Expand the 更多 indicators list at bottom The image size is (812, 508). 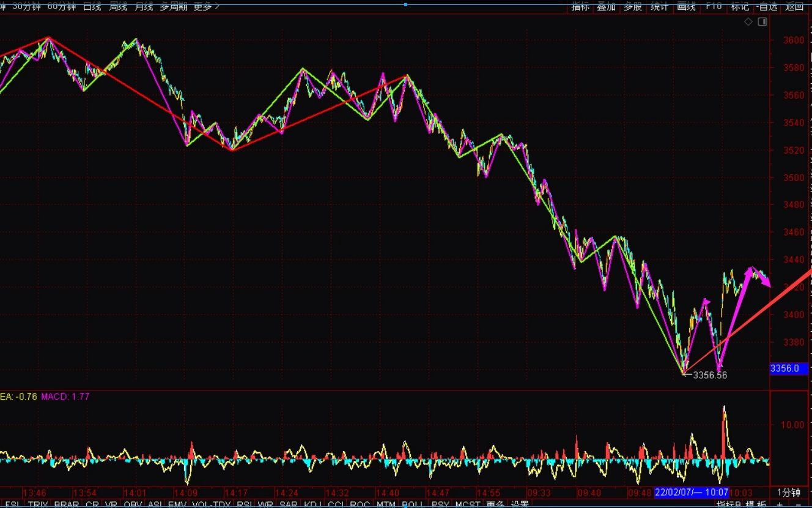[495, 504]
